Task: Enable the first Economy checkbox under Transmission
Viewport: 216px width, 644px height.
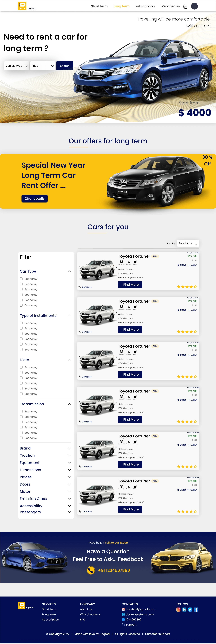Action: [x=21, y=412]
